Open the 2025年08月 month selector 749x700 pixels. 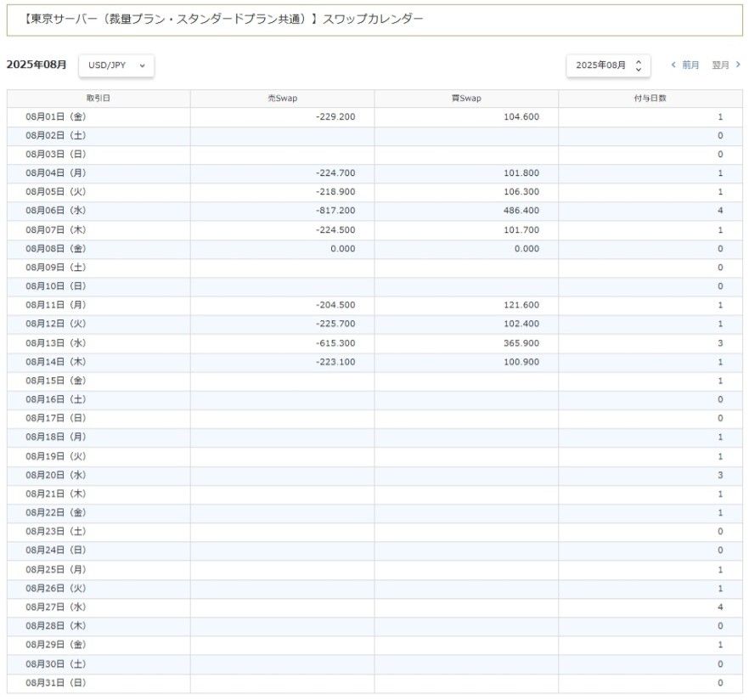tap(608, 65)
